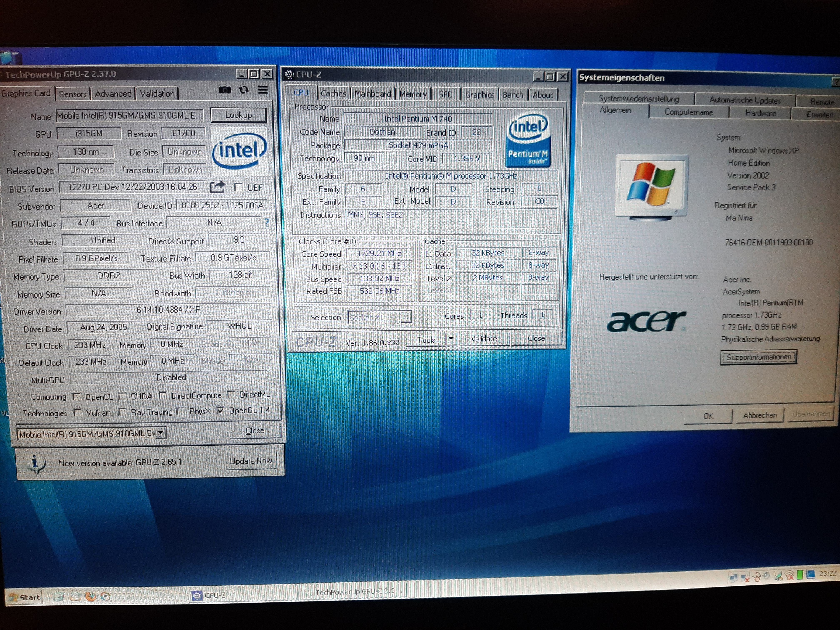Enable the OpenCL checkbox
The height and width of the screenshot is (630, 840).
pyautogui.click(x=77, y=397)
